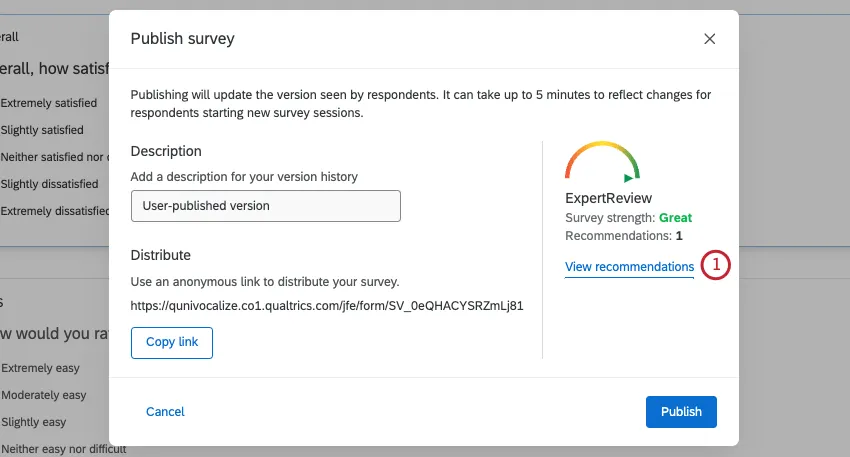
Task: Click the ExpertReview heading text
Action: 608,199
